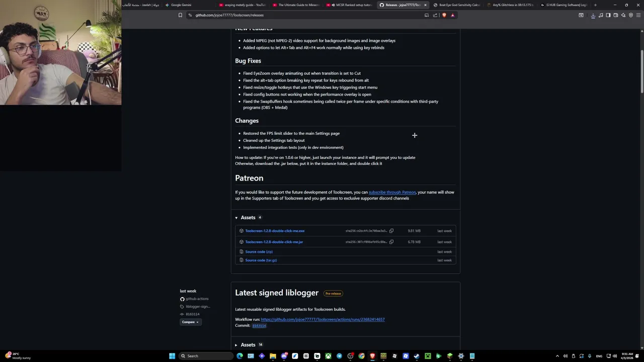Open weather widget showing 26°C
644x362 pixels.
[x=18, y=356]
